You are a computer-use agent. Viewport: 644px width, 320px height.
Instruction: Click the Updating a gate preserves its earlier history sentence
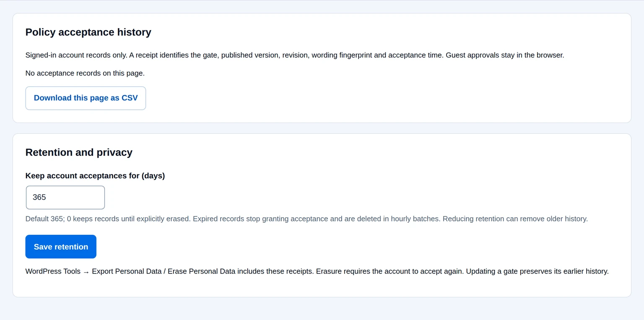coord(538,271)
